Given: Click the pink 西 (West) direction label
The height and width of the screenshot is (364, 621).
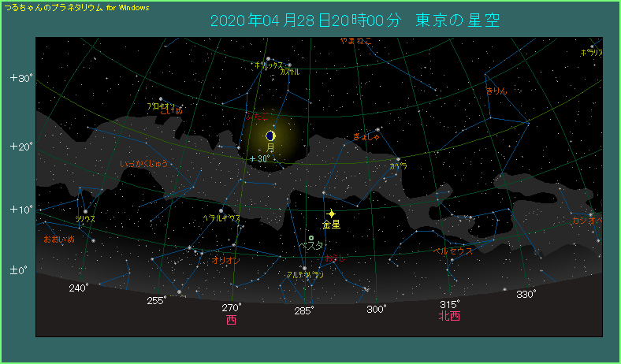Looking at the screenshot, I should point(231,320).
